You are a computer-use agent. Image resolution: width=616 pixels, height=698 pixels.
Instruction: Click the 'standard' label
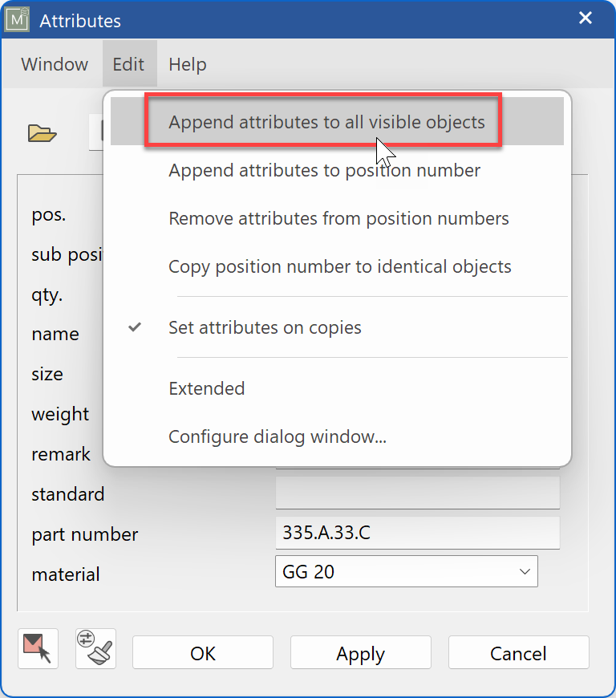click(x=67, y=494)
